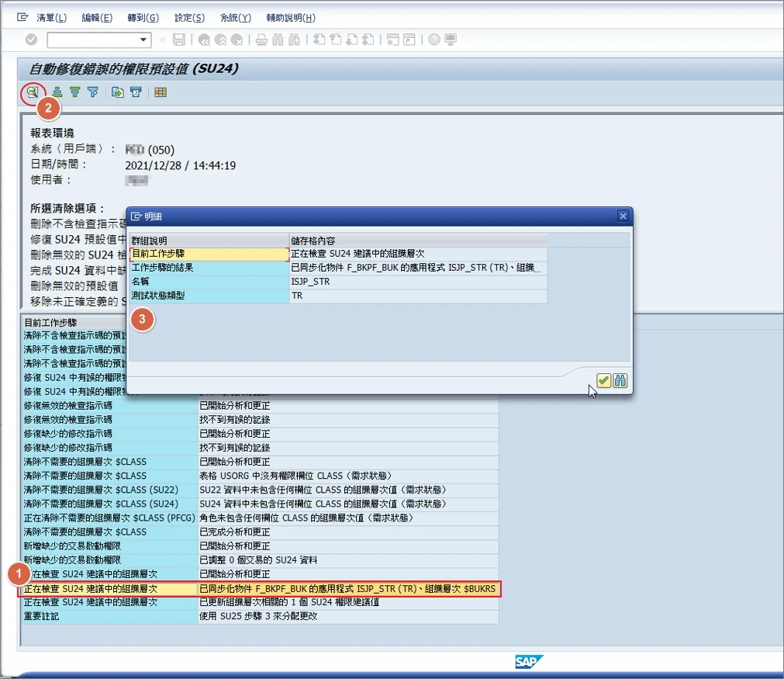
Task: Click the 報表環境 heading
Action: click(52, 133)
